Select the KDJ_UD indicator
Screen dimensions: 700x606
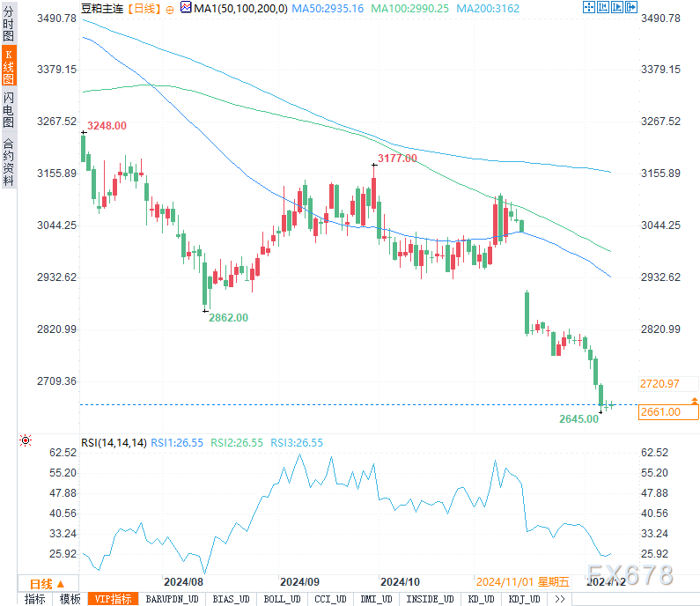[x=524, y=599]
